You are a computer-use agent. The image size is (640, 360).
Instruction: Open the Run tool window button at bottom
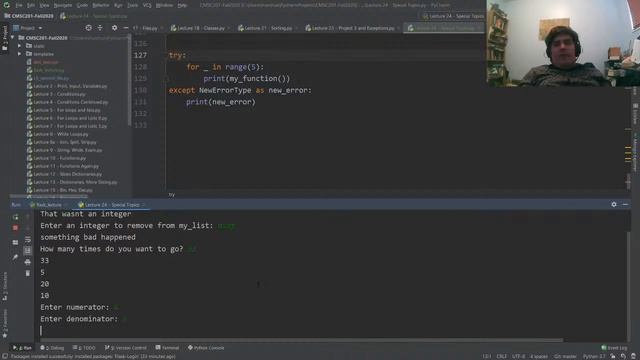click(22, 348)
